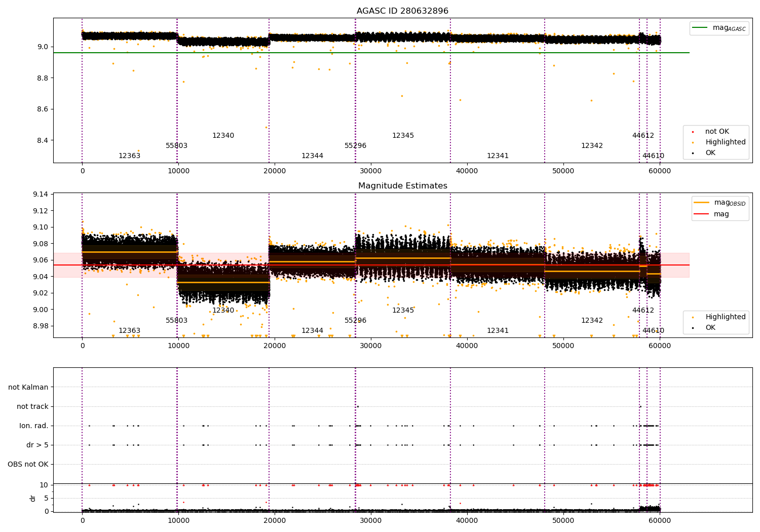
Task: Click the red 'mag' legend entry
Action: point(712,214)
